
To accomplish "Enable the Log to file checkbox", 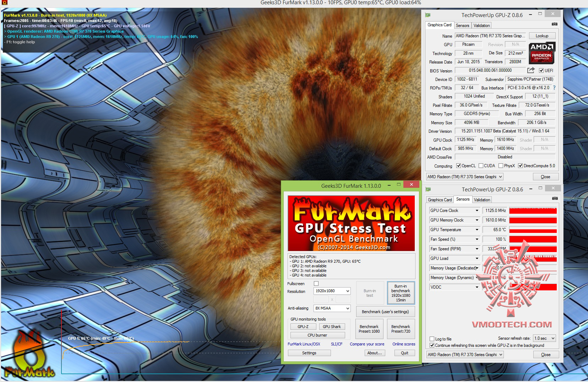I will point(432,339).
